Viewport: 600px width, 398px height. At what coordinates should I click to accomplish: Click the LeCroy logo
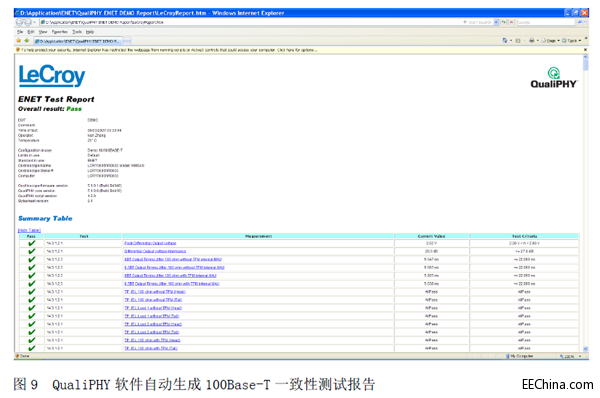tap(52, 75)
